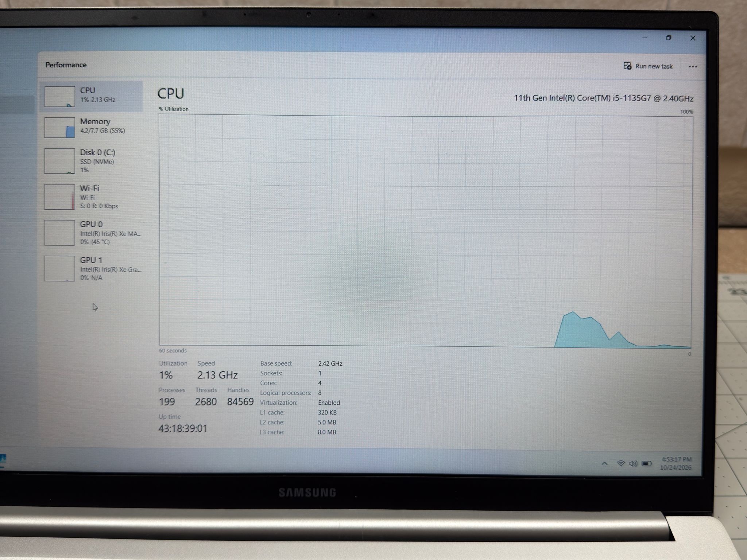Click the L2 cache 5.0 MB value
The height and width of the screenshot is (560, 747).
pyautogui.click(x=327, y=422)
